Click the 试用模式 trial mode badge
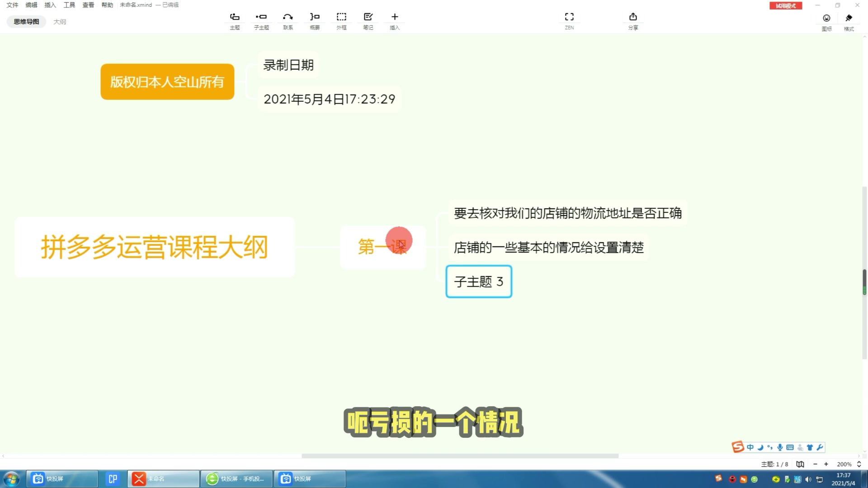This screenshot has width=868, height=488. pos(786,6)
